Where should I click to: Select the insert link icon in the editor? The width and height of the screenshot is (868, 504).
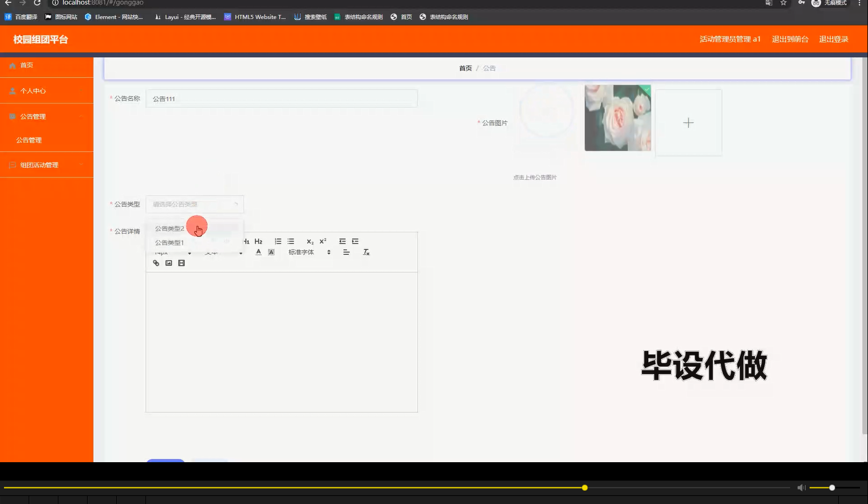[156, 262]
